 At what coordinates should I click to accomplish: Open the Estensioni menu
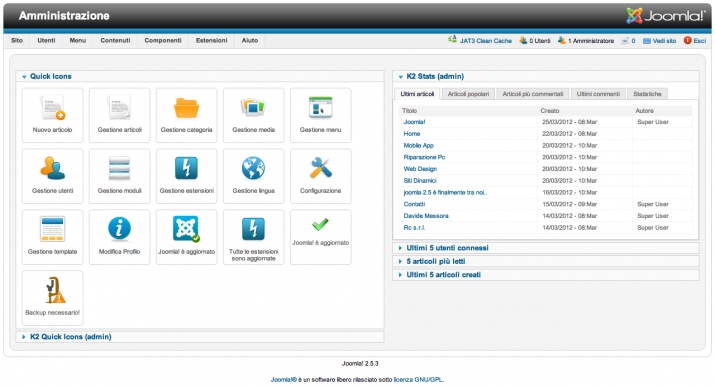(212, 41)
